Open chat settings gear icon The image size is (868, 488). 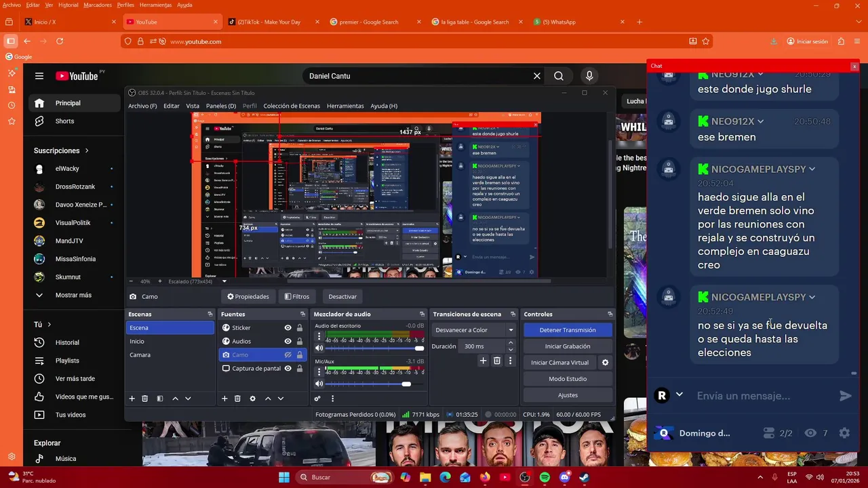844,433
